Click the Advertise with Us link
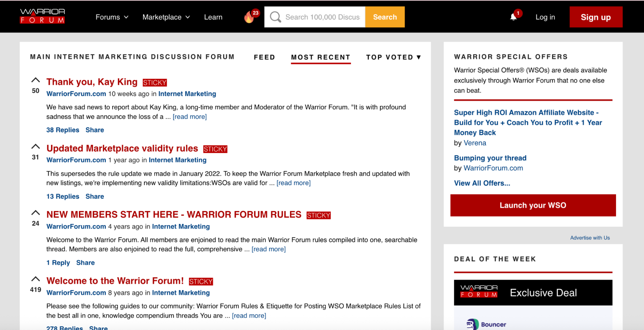The height and width of the screenshot is (330, 644). tap(590, 238)
